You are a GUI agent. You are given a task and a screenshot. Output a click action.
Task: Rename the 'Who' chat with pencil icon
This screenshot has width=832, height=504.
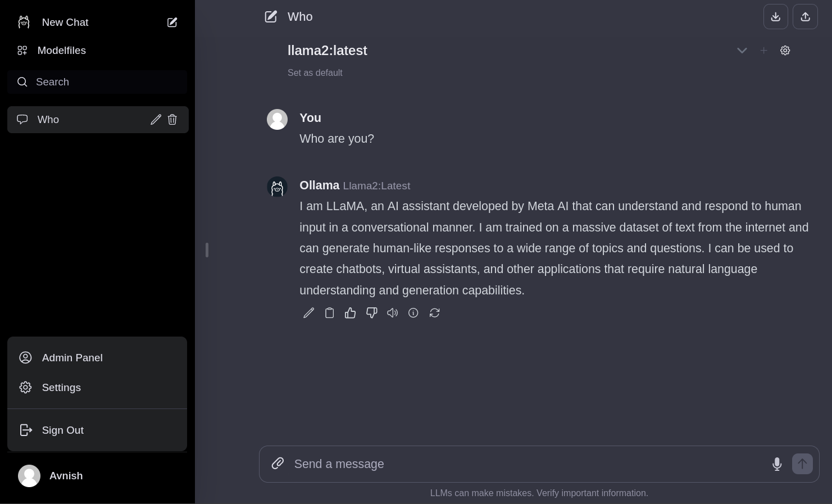pos(156,120)
